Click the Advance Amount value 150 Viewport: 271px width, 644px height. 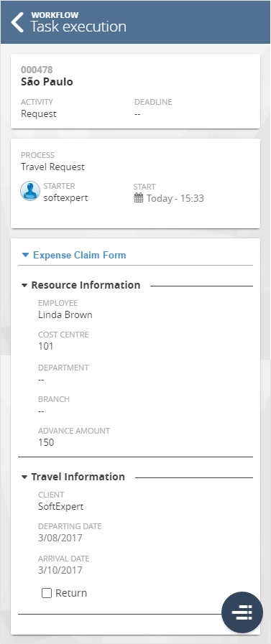46,443
